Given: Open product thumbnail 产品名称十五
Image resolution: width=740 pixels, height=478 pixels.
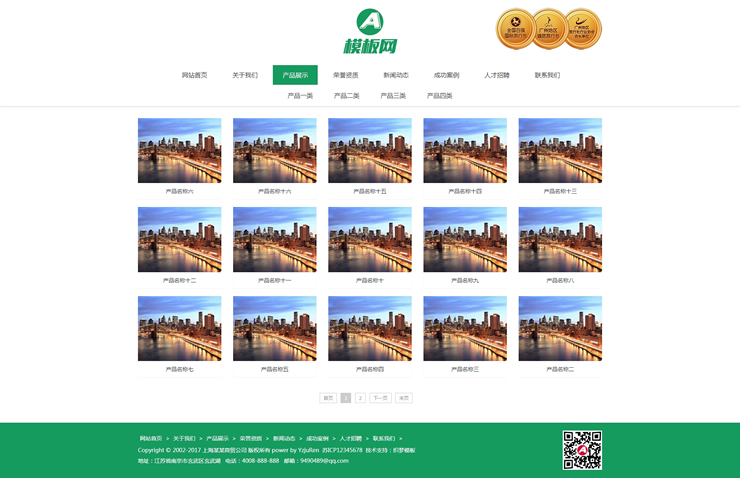Looking at the screenshot, I should tap(370, 150).
